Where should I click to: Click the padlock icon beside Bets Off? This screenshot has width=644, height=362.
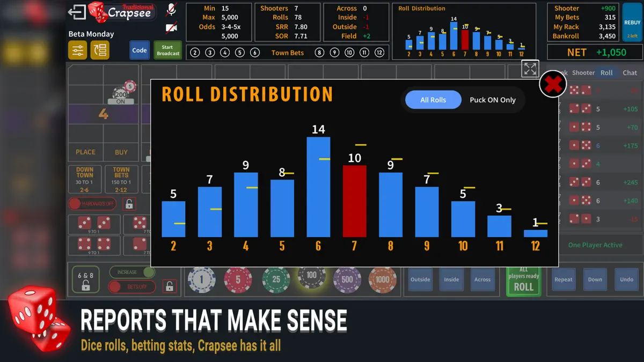point(170,286)
